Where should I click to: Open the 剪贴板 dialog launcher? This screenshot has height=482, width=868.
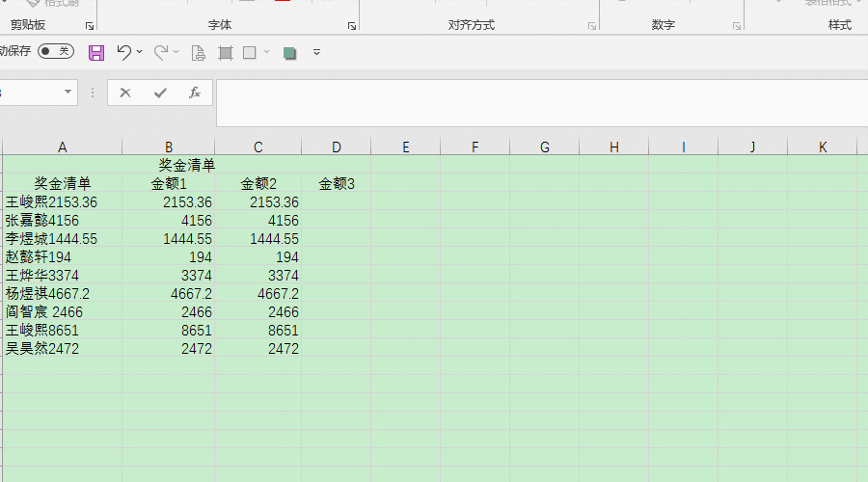tap(89, 26)
